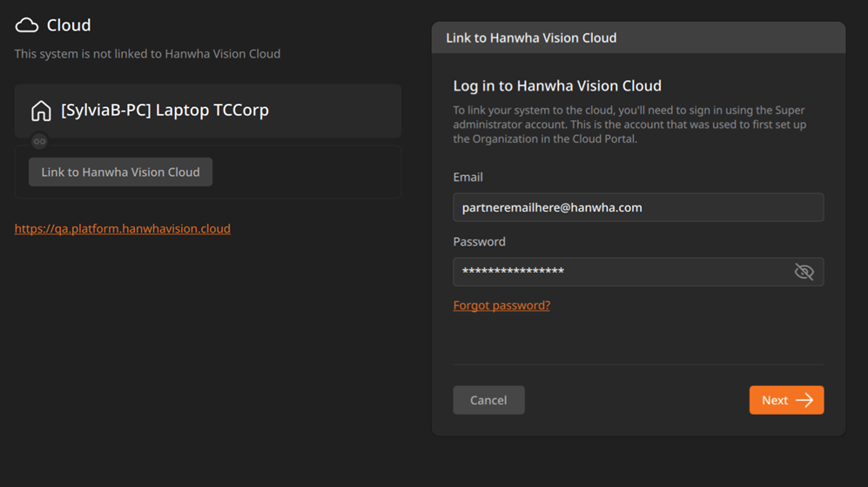Click the home icon next to SylviaB-PC
The height and width of the screenshot is (487, 868).
point(41,111)
